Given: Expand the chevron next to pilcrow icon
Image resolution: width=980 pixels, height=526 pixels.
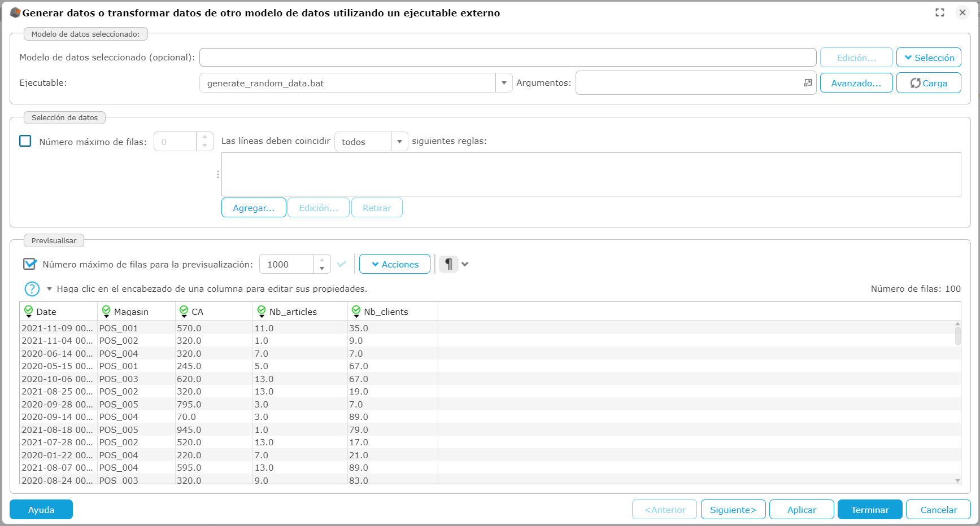Looking at the screenshot, I should pos(465,264).
